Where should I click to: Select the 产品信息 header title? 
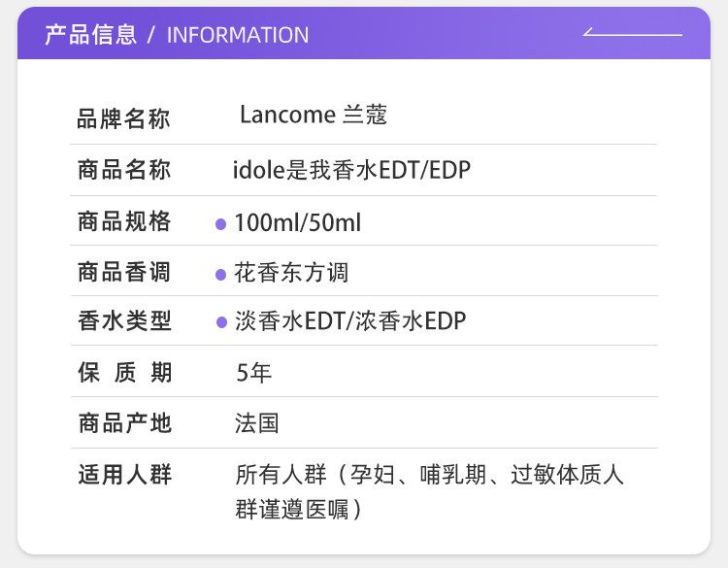(x=90, y=35)
